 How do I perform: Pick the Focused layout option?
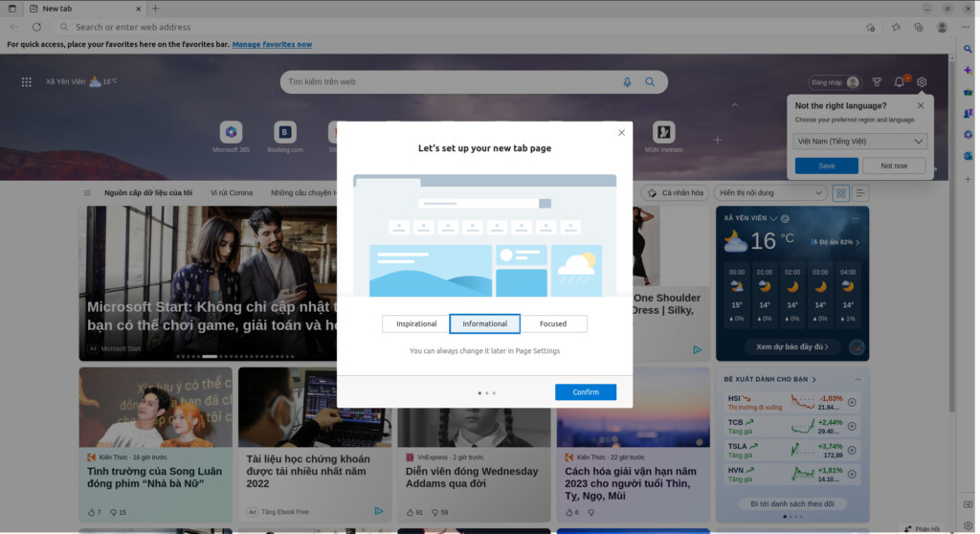[553, 323]
